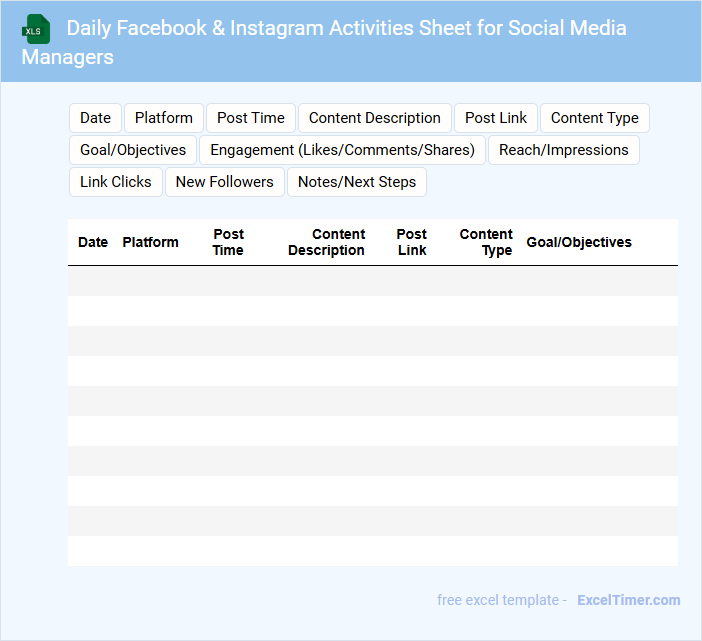Screen dimensions: 702x641
Task: Click the Link Clicks tag
Action: click(x=116, y=182)
